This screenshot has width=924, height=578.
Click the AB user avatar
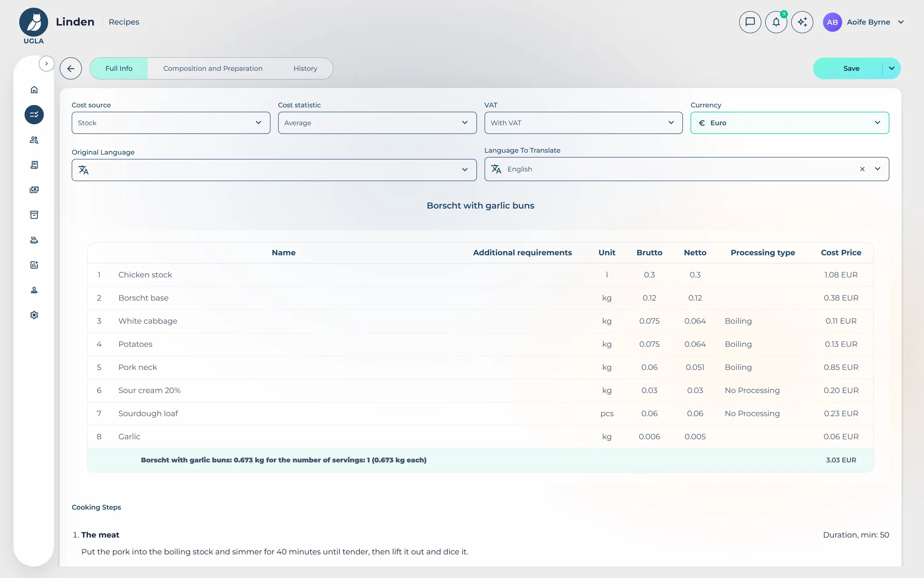click(832, 22)
